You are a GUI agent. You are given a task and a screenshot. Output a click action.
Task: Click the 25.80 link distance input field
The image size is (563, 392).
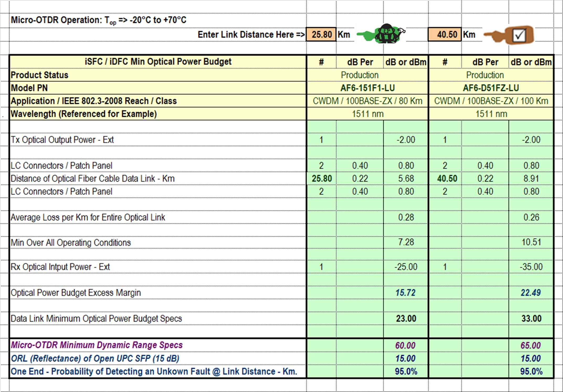tap(321, 34)
